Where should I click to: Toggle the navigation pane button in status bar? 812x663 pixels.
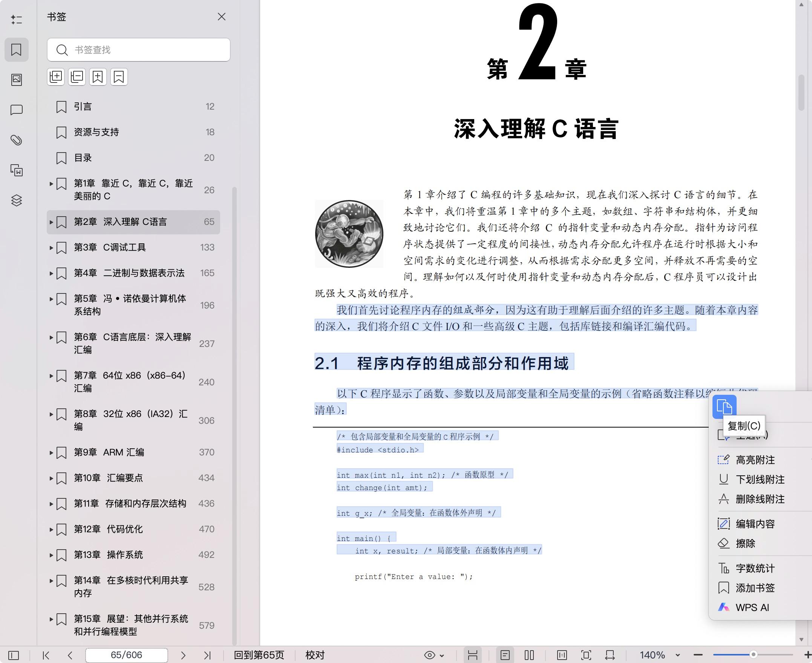pos(13,655)
